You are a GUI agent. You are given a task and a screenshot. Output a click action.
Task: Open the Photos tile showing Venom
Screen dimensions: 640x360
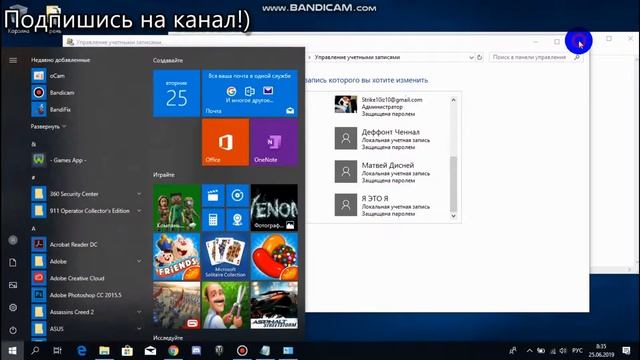(x=274, y=208)
